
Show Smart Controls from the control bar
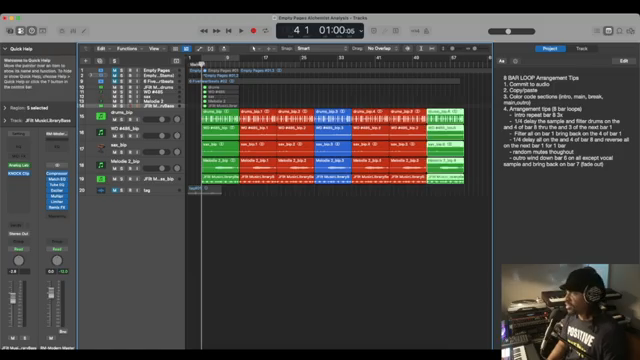pos(62,31)
